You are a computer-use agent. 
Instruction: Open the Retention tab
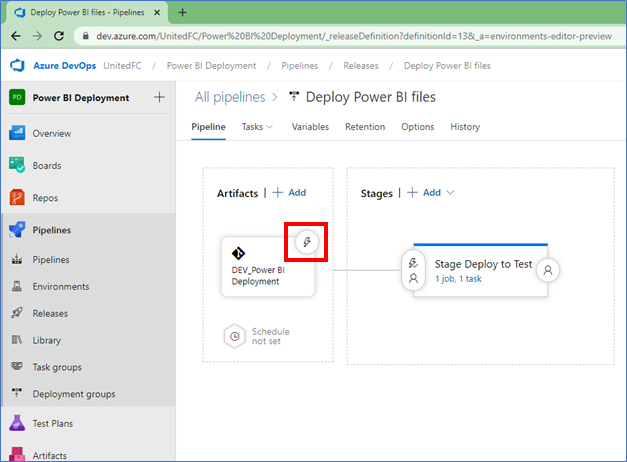(365, 127)
